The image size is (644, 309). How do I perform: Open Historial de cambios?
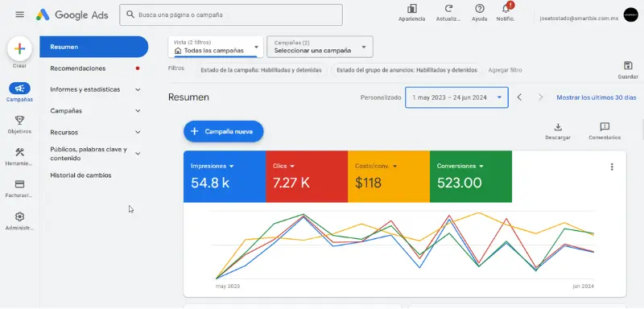[81, 175]
